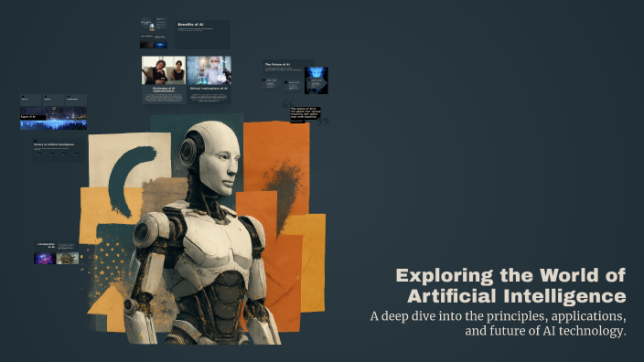This screenshot has height=362, width=644.
Task: Select the Exploring the World of Artificial Intelligence title
Action: tap(510, 285)
